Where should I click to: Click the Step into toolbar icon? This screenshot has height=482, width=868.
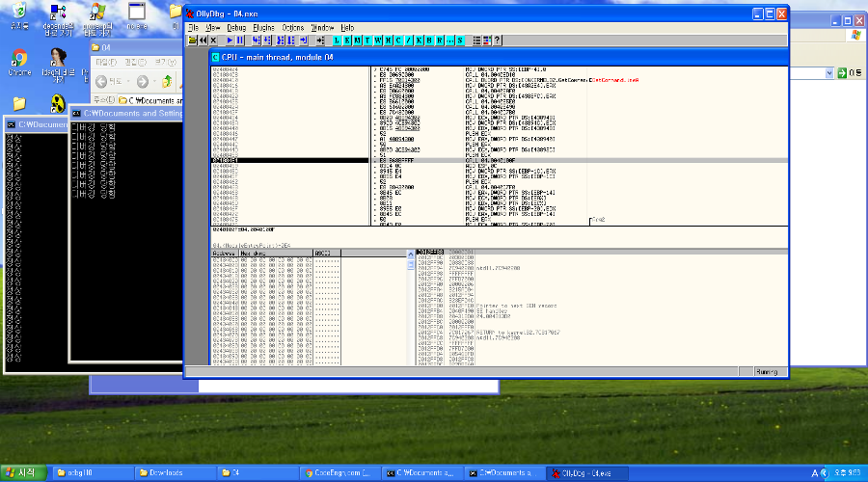(256, 40)
